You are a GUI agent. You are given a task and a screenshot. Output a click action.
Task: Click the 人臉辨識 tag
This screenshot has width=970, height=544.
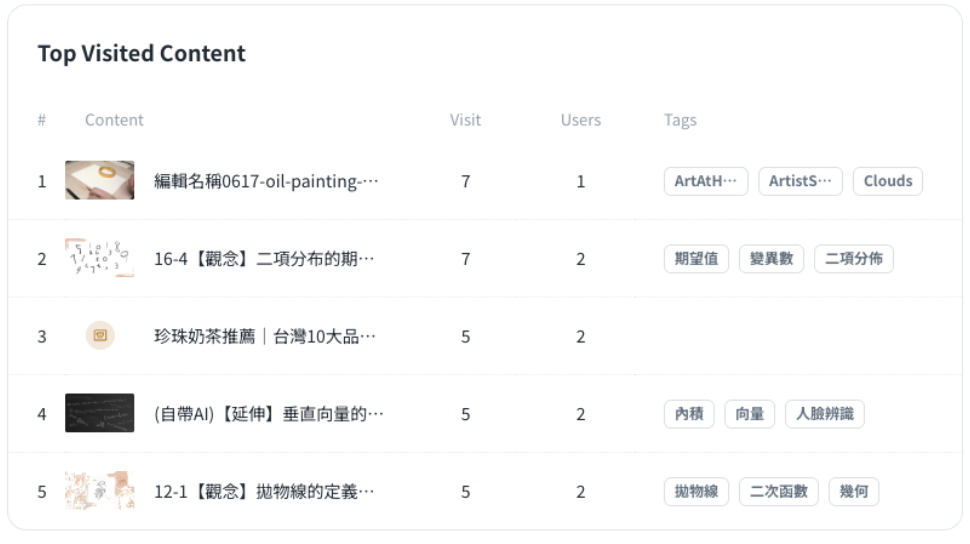[x=824, y=414]
